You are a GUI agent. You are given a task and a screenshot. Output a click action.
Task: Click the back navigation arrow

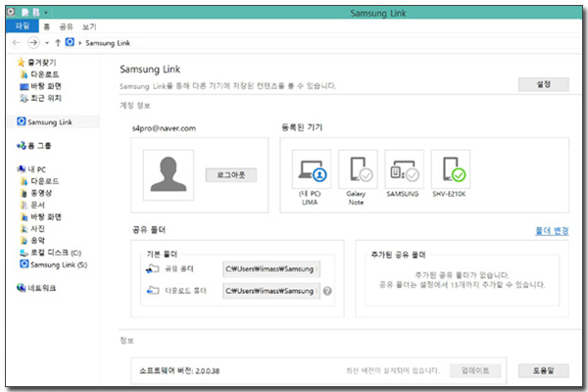(x=17, y=44)
